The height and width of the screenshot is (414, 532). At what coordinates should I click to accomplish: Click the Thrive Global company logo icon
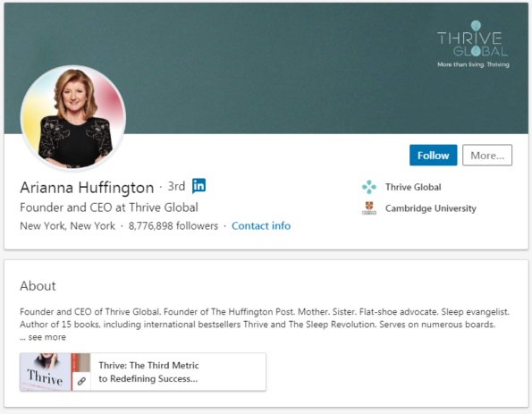click(369, 187)
